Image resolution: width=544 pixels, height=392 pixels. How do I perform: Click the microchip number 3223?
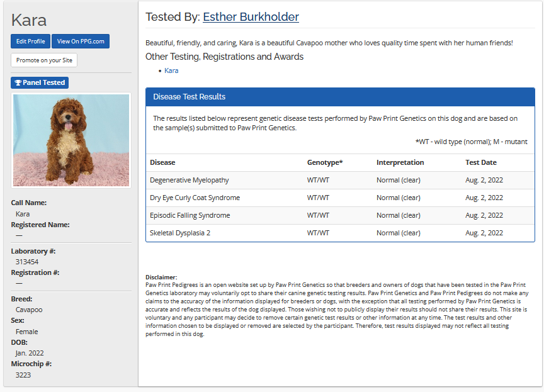click(x=23, y=375)
